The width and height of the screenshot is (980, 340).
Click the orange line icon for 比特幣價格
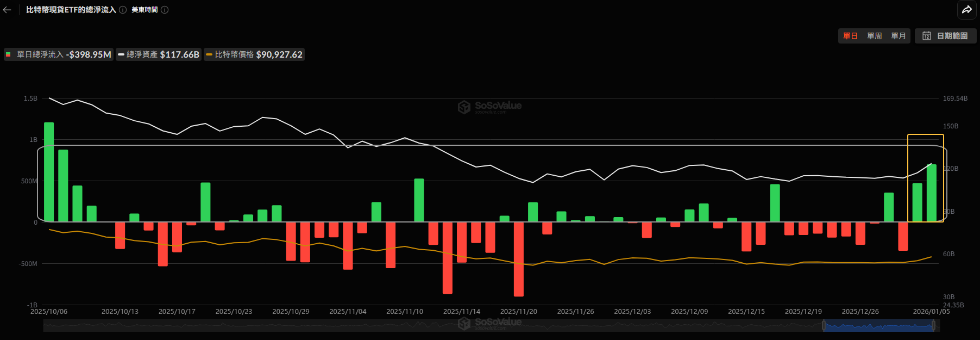click(x=209, y=54)
